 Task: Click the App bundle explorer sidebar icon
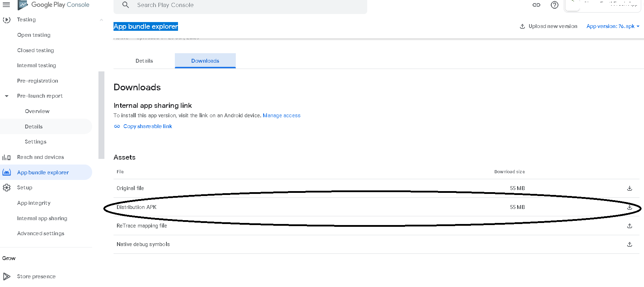[x=7, y=172]
